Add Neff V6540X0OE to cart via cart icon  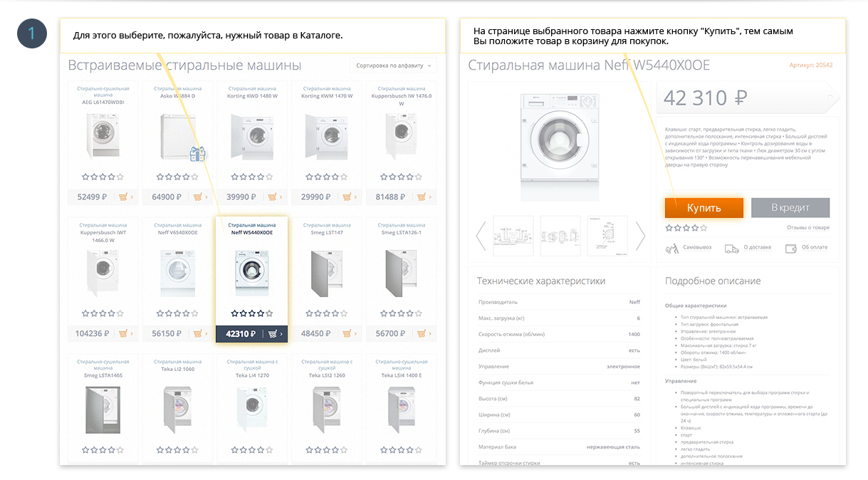click(x=197, y=333)
